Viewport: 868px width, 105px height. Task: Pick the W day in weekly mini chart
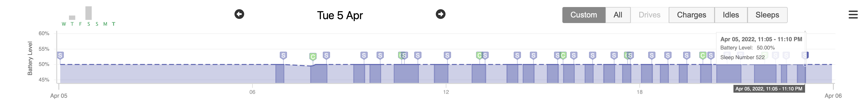point(64,24)
